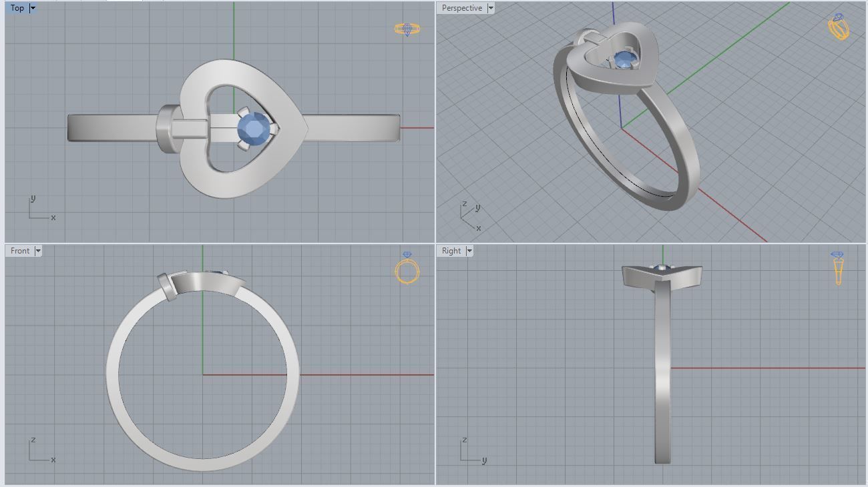Activate the Perspective viewport title label
Screen dimensions: 868x487
click(x=462, y=8)
